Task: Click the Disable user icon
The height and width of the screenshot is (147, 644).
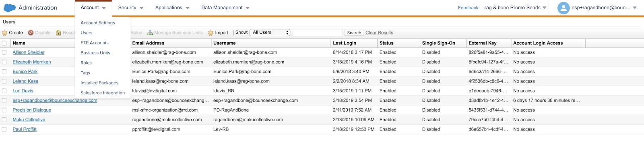Action: point(31,33)
